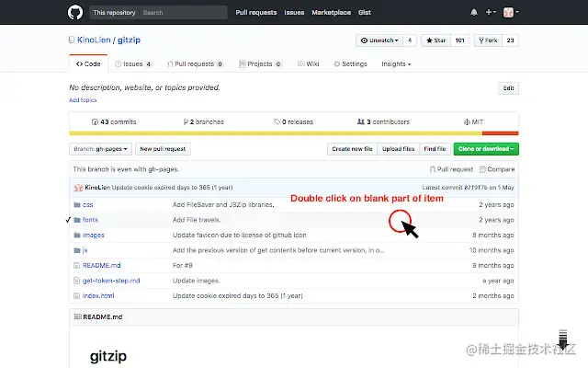
Task: Switch to the Wiki tab
Action: pos(309,63)
